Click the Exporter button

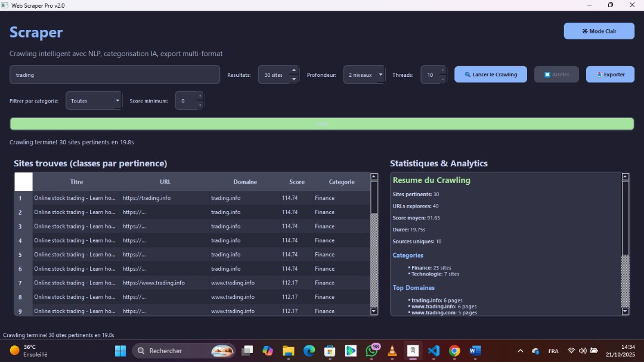click(610, 75)
